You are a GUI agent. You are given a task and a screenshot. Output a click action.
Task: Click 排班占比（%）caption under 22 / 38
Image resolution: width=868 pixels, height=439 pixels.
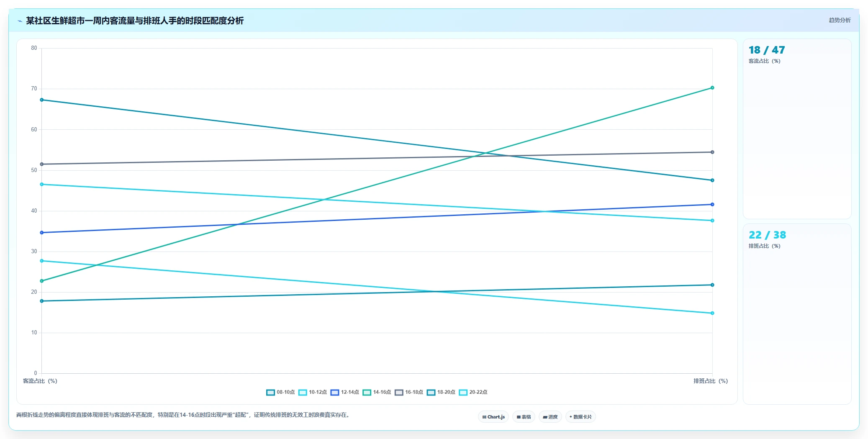[x=764, y=246]
